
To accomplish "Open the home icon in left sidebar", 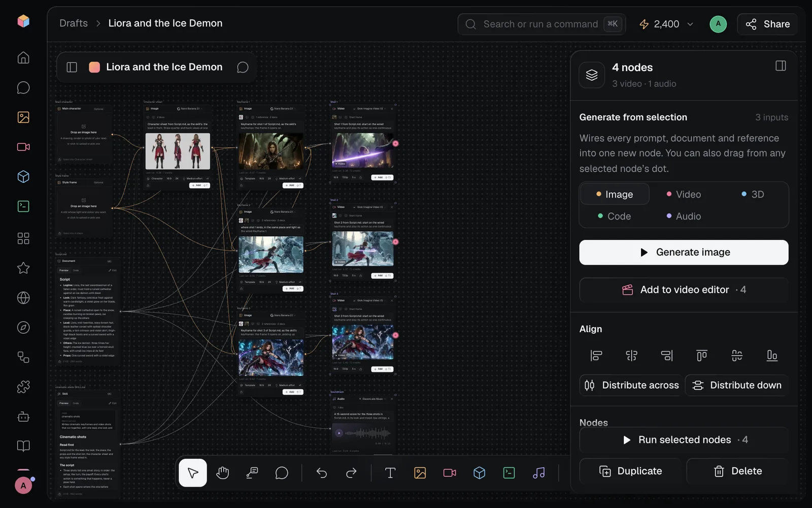I will 23,57.
